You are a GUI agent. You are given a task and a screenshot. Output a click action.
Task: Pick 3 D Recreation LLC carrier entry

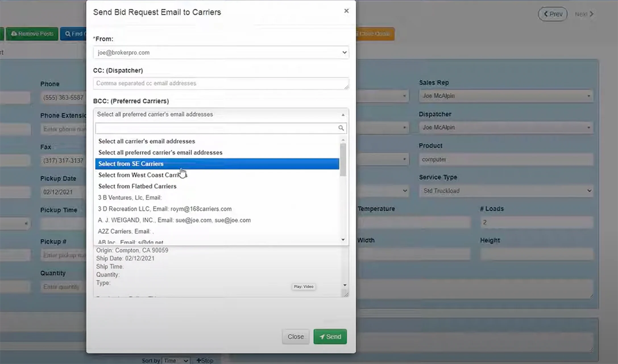pos(165,209)
